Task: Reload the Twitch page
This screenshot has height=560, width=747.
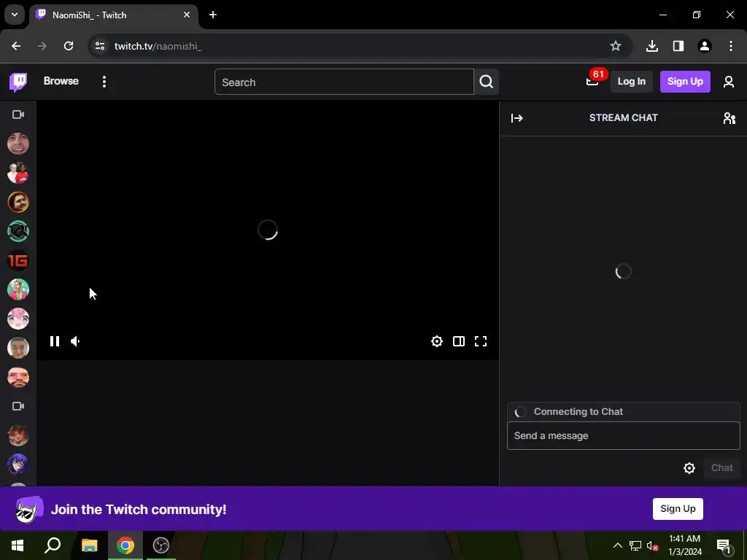Action: (69, 46)
